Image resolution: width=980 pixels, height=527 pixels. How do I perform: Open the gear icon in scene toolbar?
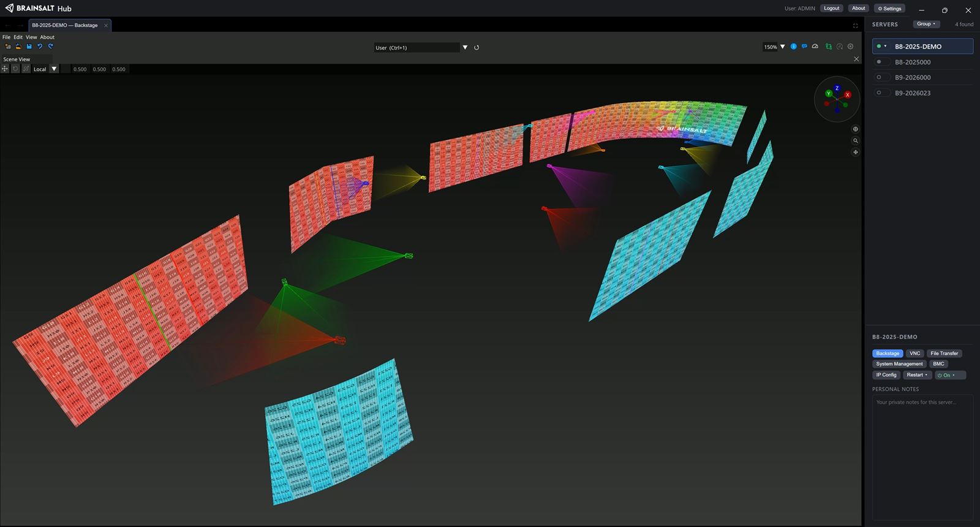click(x=850, y=47)
